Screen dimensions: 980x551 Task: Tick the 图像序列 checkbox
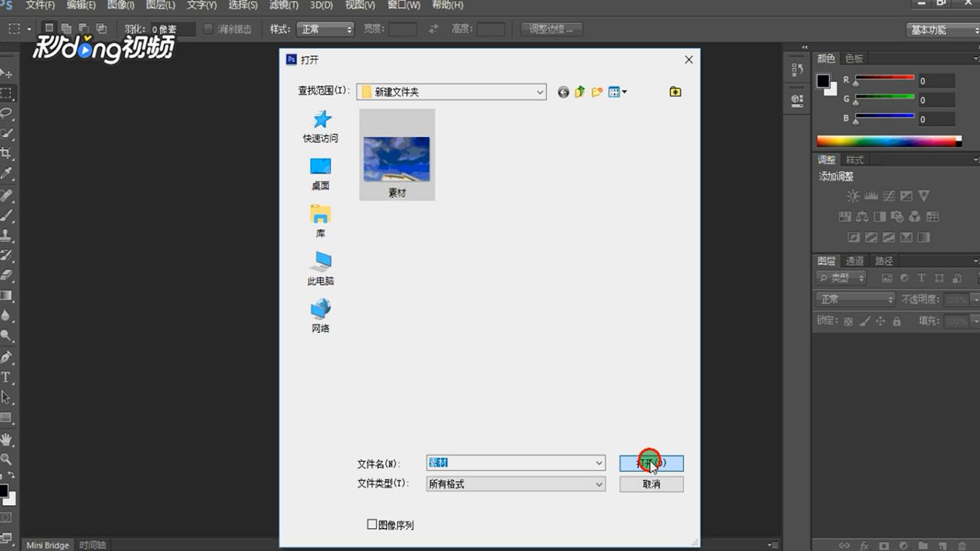click(372, 525)
